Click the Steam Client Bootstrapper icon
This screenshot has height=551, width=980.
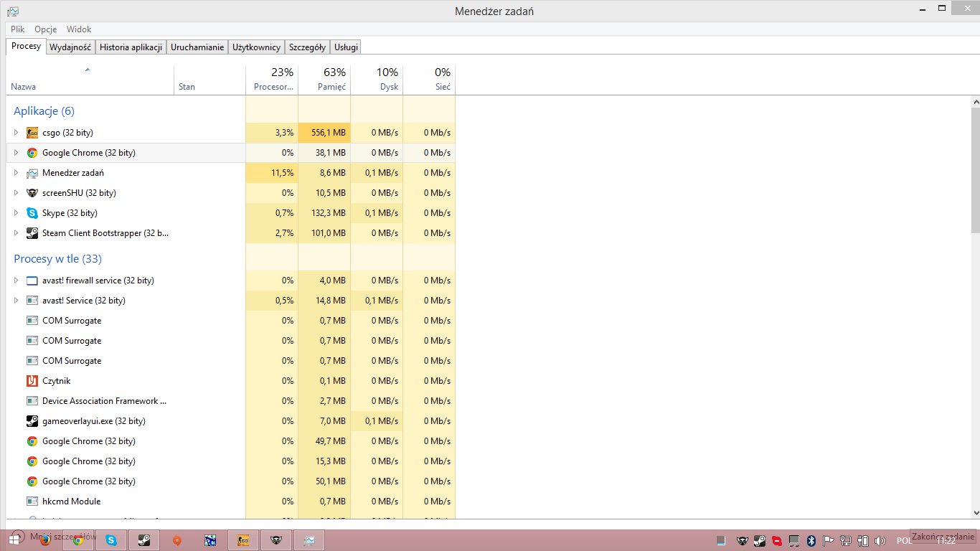pos(32,233)
